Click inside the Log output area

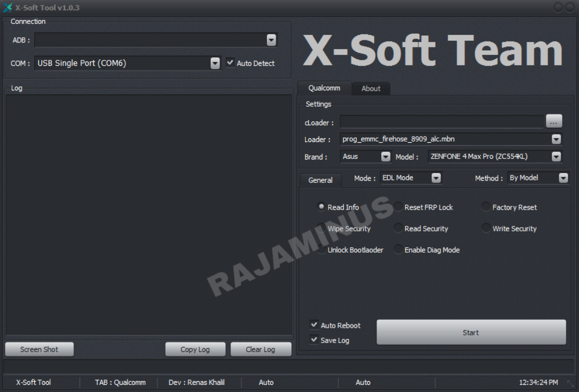pos(149,215)
